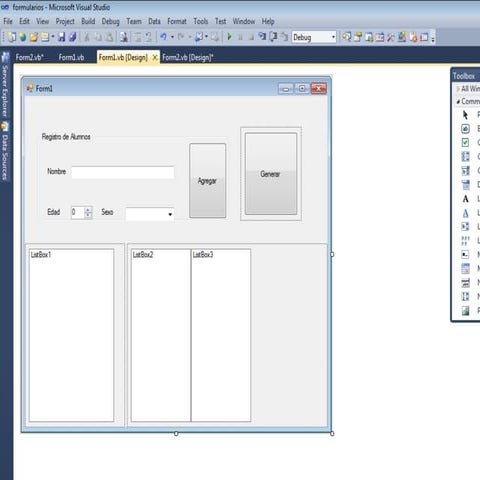Image resolution: width=480 pixels, height=480 pixels.
Task: Click the Save All icon
Action: (73, 37)
